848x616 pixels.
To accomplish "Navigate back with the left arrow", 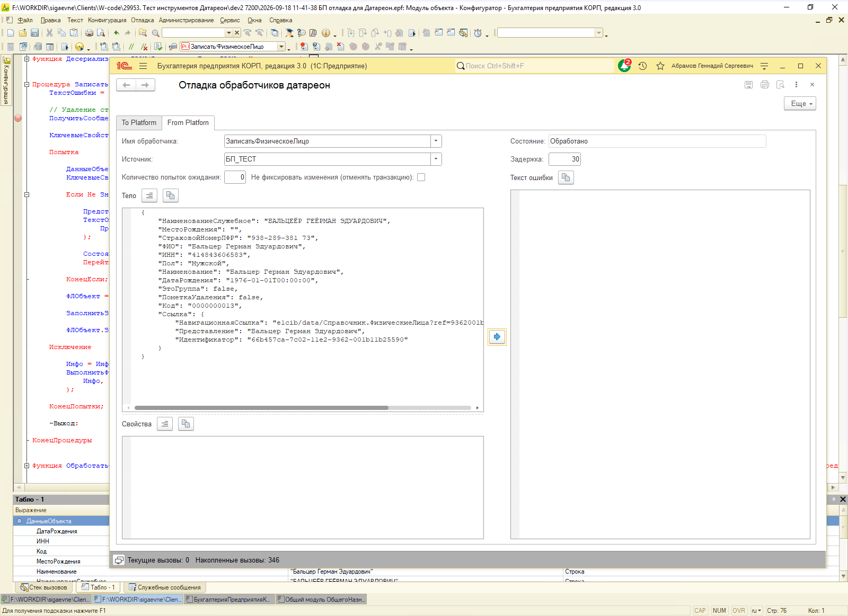I will pyautogui.click(x=126, y=85).
